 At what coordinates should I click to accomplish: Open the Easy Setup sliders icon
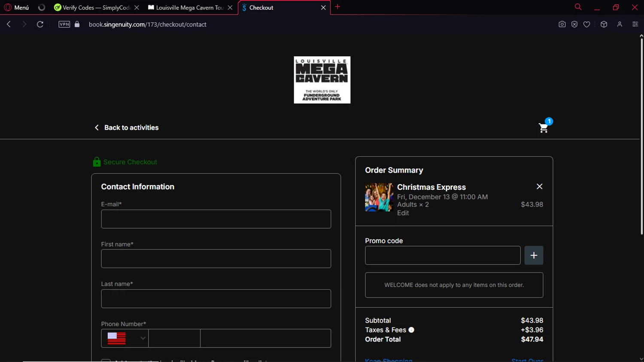[x=635, y=24]
